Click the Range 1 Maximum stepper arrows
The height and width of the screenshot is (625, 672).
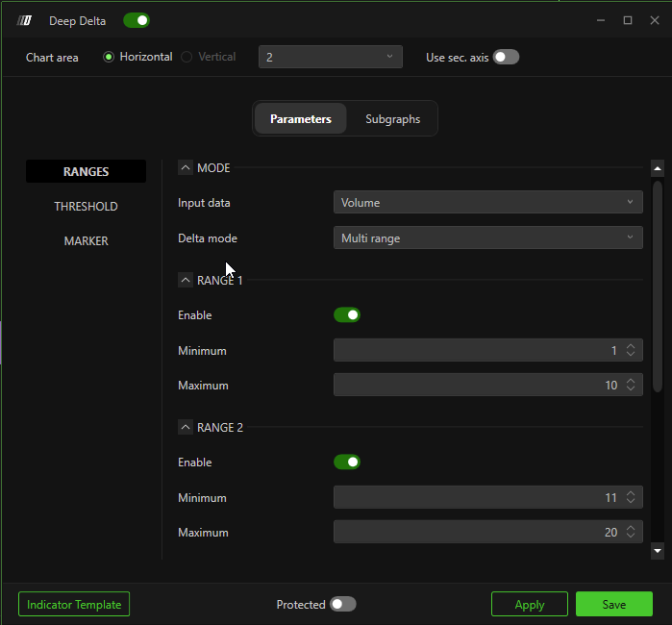(631, 385)
